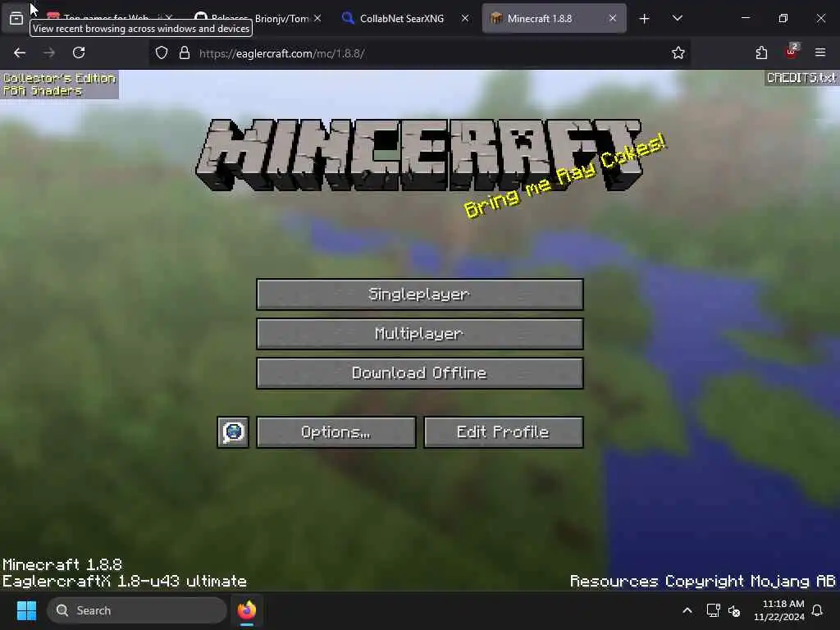Open the clock showing 11:18 AM
This screenshot has height=630, width=840.
point(779,610)
